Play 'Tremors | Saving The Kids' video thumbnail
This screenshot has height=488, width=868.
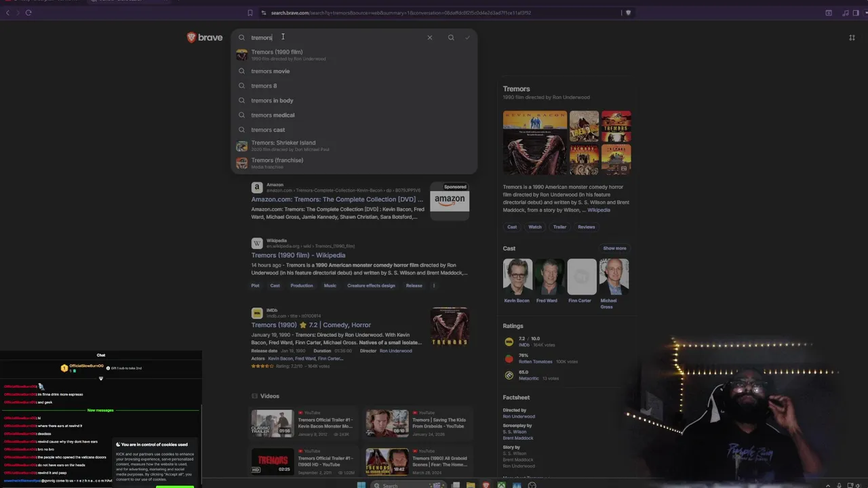click(x=387, y=423)
